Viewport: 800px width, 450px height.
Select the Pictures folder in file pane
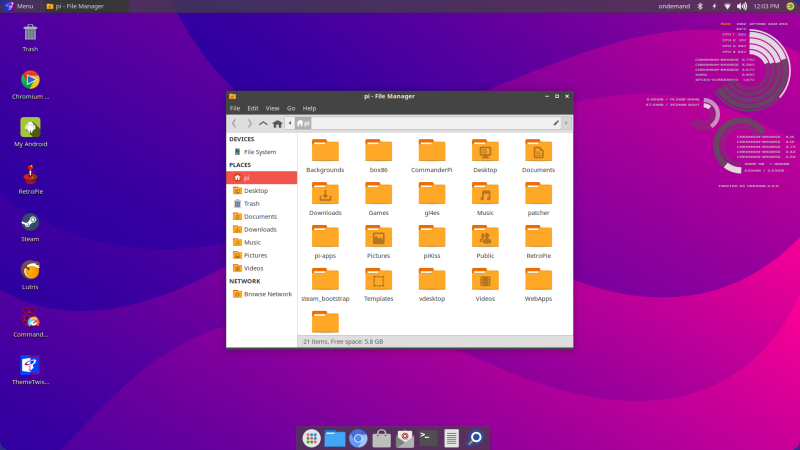pos(379,236)
